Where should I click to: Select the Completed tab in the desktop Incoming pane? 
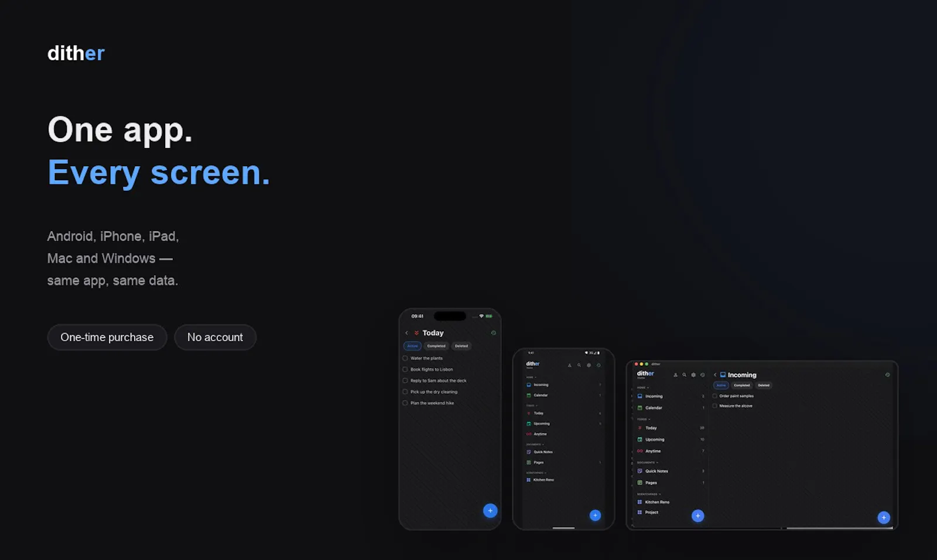[742, 386]
